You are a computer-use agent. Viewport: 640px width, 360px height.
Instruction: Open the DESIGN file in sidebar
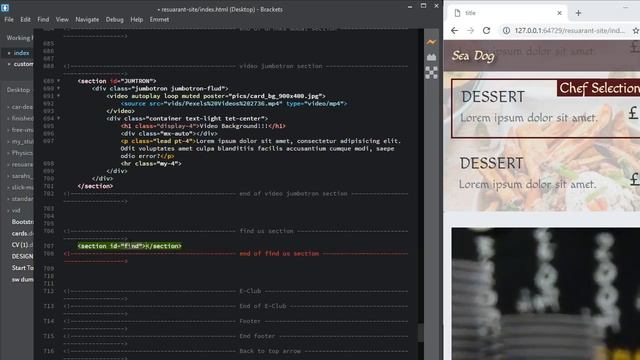pos(22,256)
